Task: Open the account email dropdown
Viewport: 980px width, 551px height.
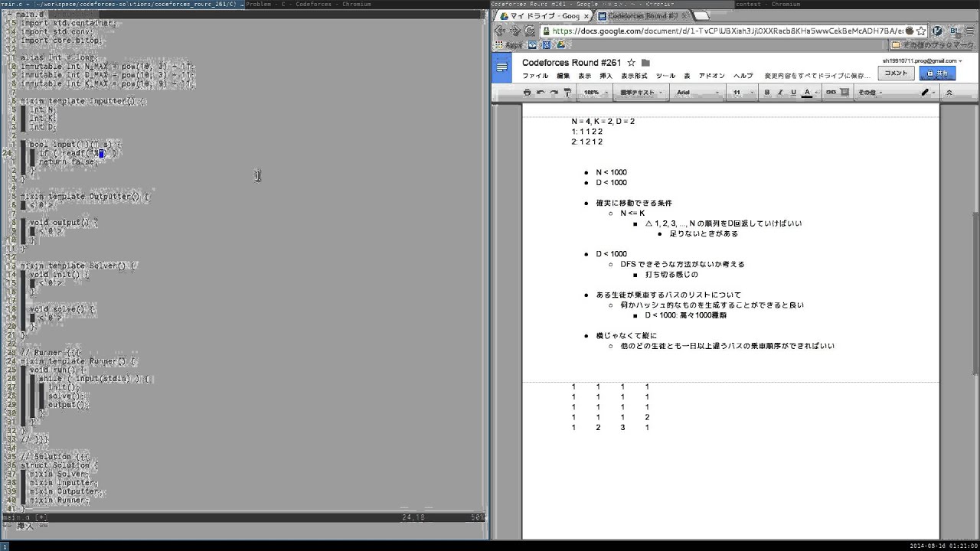Action: coord(923,60)
